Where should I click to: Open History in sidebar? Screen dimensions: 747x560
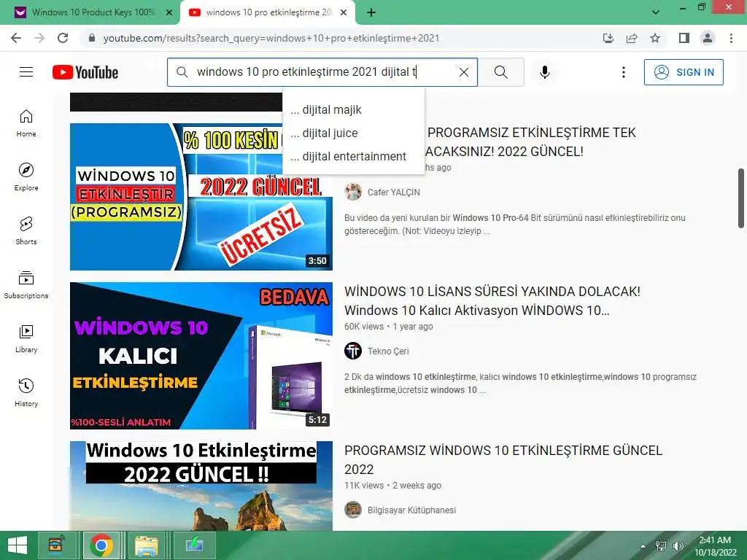26,393
